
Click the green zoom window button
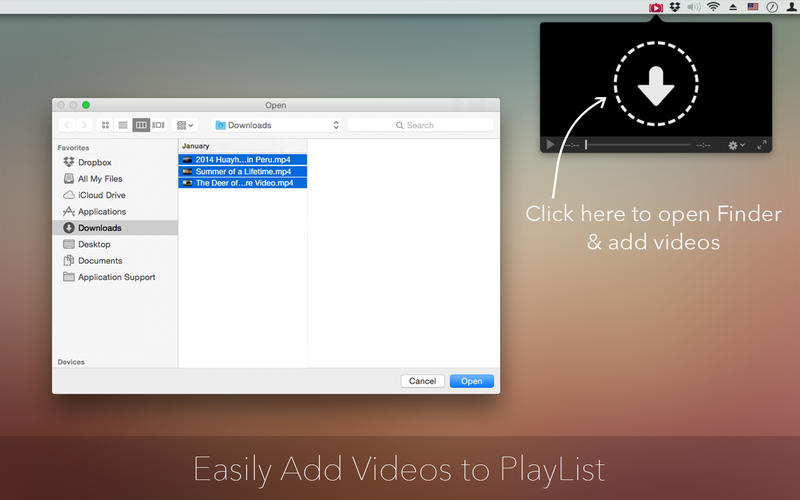tap(86, 105)
